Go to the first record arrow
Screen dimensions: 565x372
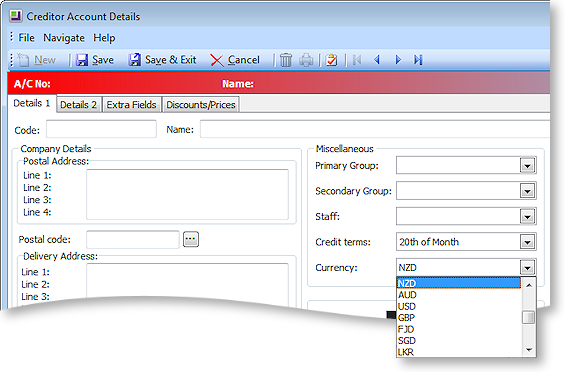click(x=357, y=60)
